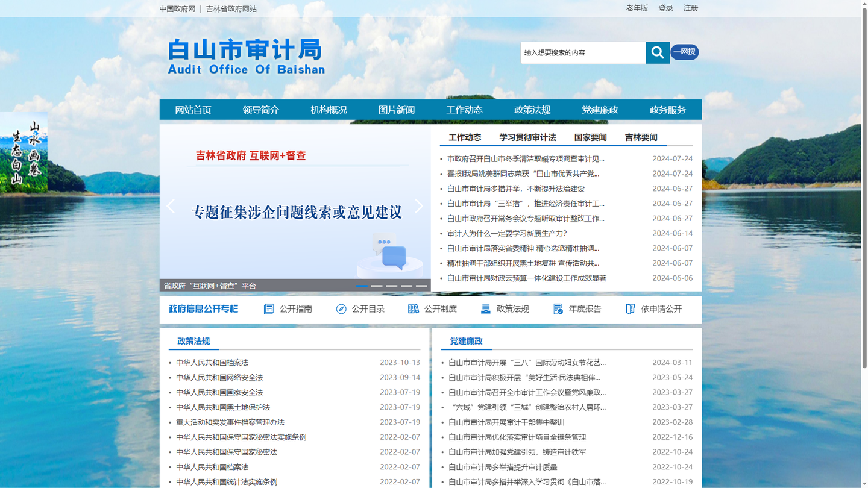The height and width of the screenshot is (488, 868).
Task: Open news 审计人为什么一定要学习新质生产力?
Action: pos(507,233)
